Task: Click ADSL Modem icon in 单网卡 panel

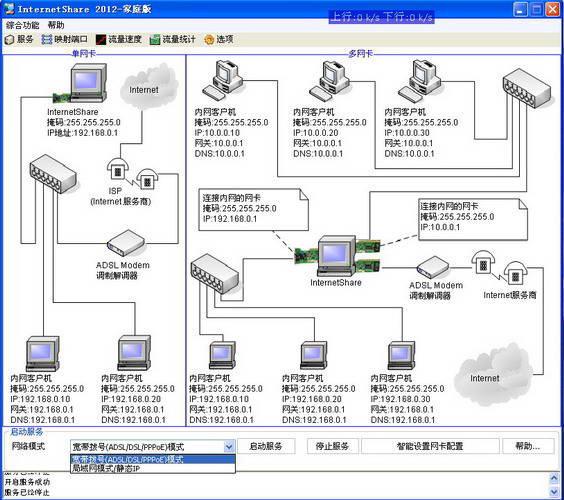Action: click(x=126, y=244)
